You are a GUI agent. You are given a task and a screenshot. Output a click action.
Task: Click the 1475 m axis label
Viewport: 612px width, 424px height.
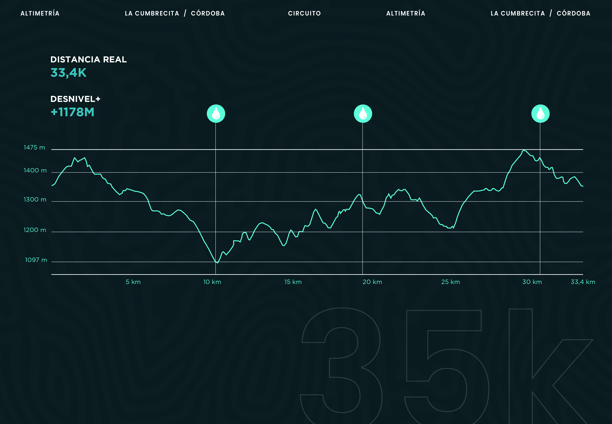click(34, 148)
